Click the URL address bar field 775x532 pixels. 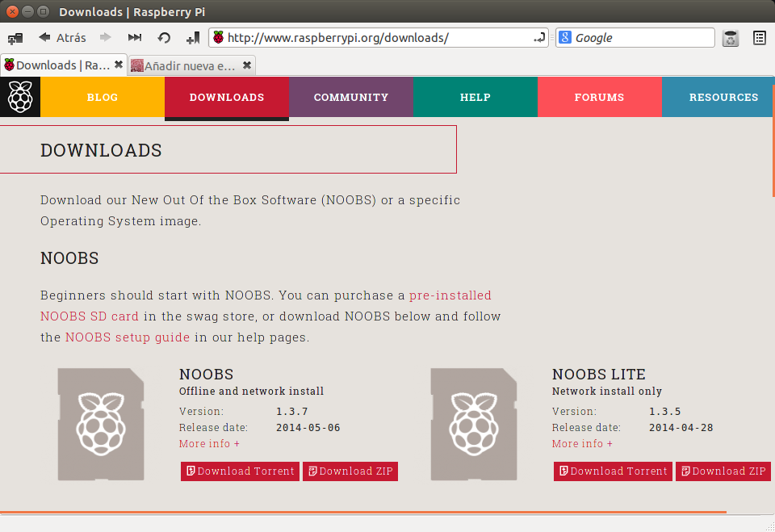click(371, 38)
